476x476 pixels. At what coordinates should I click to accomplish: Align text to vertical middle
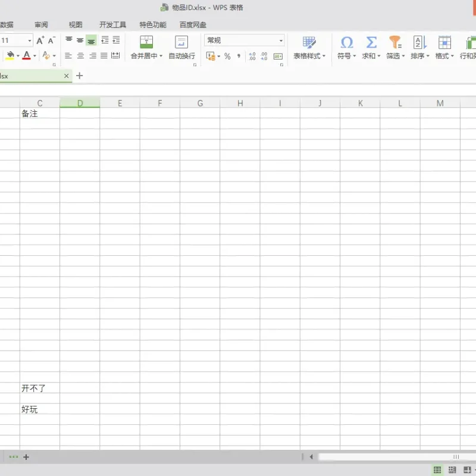(80, 40)
